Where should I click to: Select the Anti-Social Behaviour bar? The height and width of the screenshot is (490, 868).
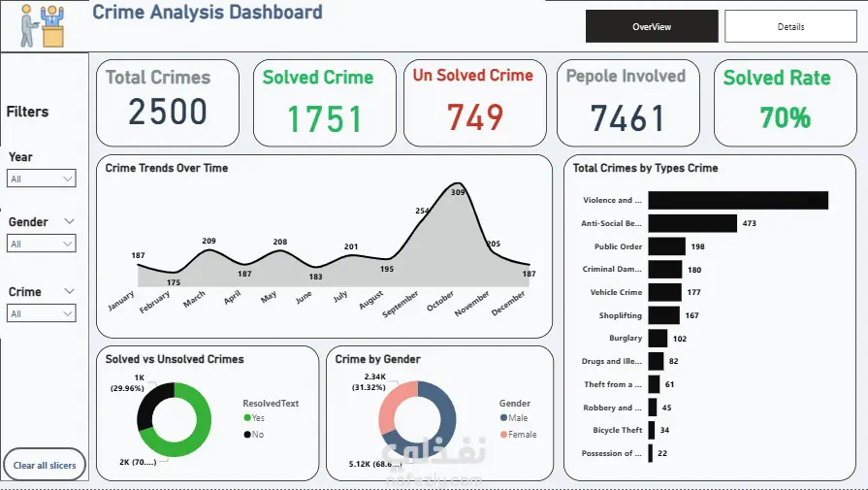point(692,223)
